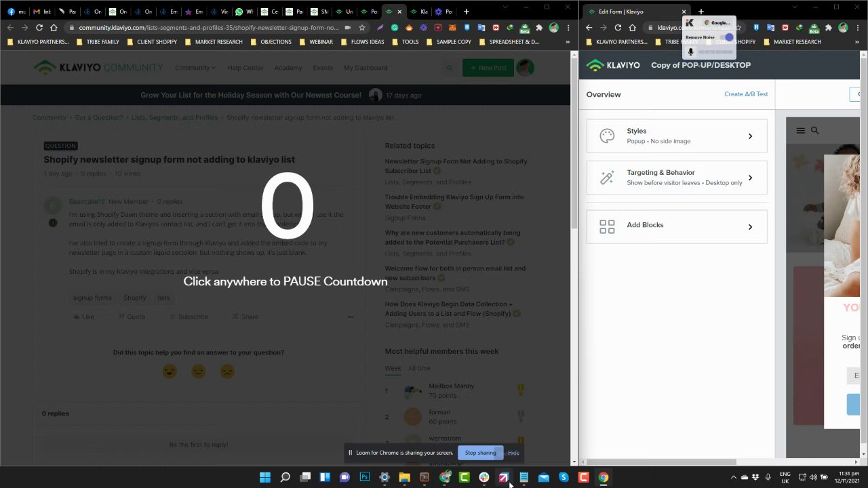The image size is (868, 488).
Task: Expand the Add Blocks chevron
Action: 750,227
